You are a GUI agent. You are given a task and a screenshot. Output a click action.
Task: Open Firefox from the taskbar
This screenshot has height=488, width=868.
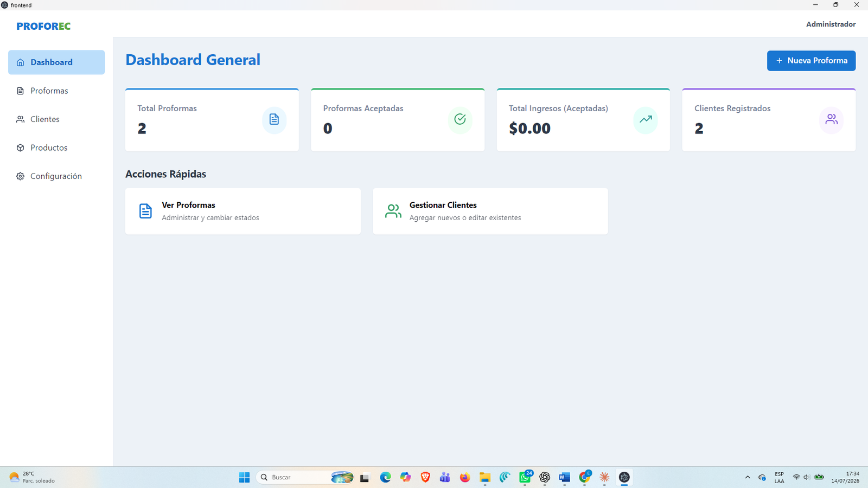465,477
